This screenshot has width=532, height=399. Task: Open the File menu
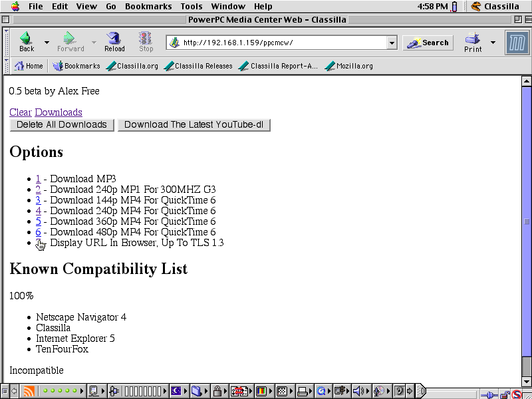(36, 7)
